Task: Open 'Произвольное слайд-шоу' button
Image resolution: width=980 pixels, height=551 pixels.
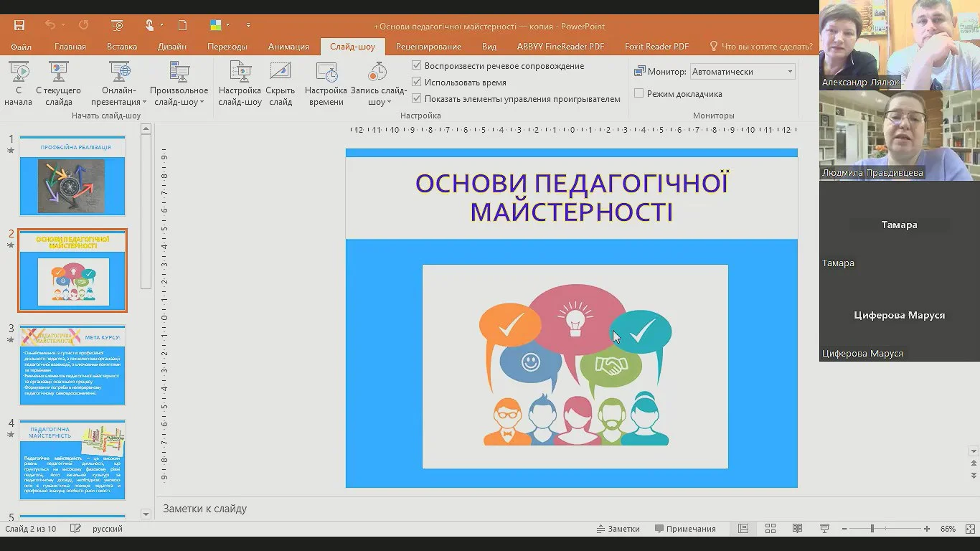Action: click(x=179, y=83)
